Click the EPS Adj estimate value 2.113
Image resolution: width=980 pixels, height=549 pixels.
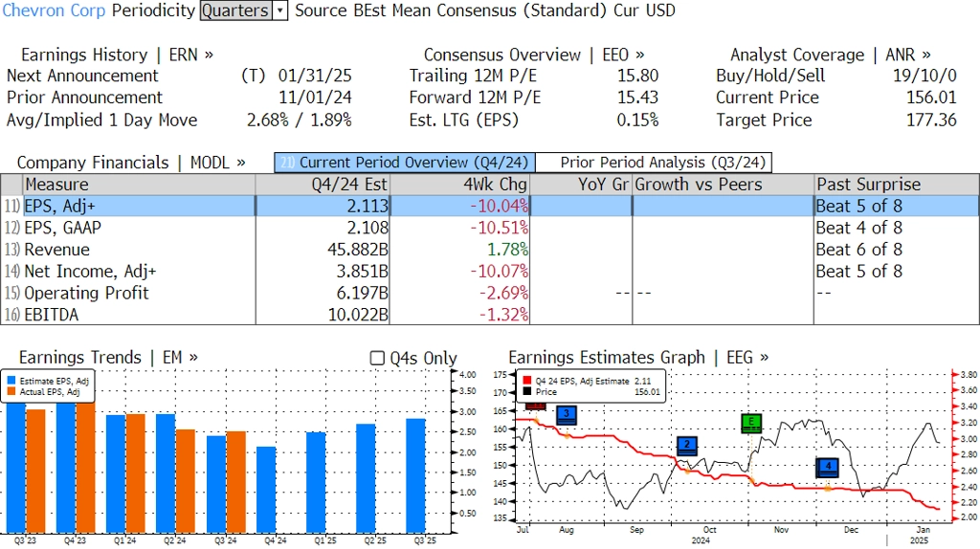tap(367, 206)
